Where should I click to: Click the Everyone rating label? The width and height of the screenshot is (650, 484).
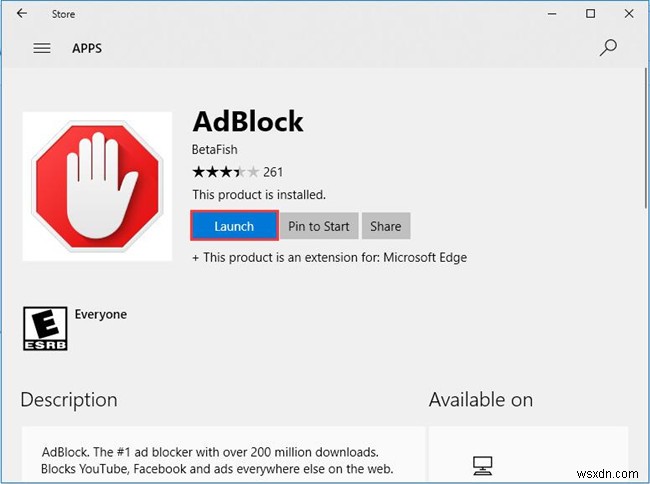[101, 315]
